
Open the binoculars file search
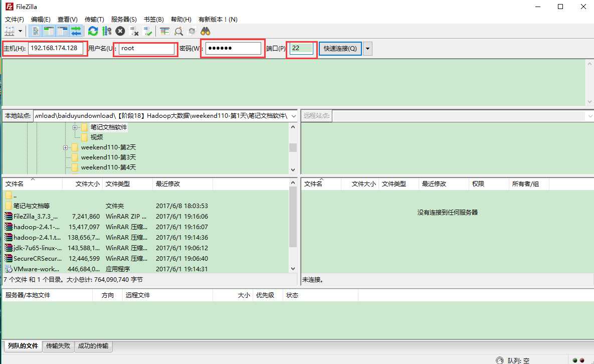[x=206, y=31]
